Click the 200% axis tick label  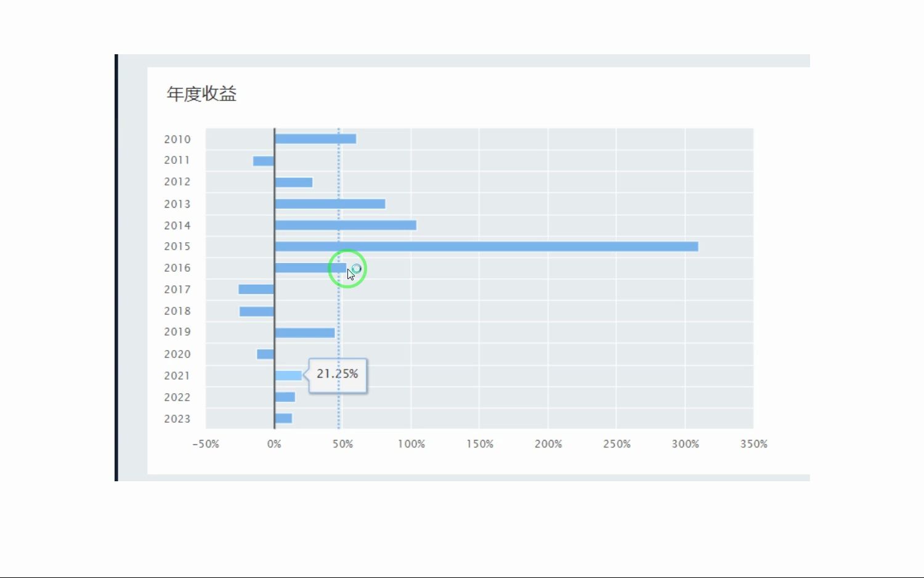548,444
